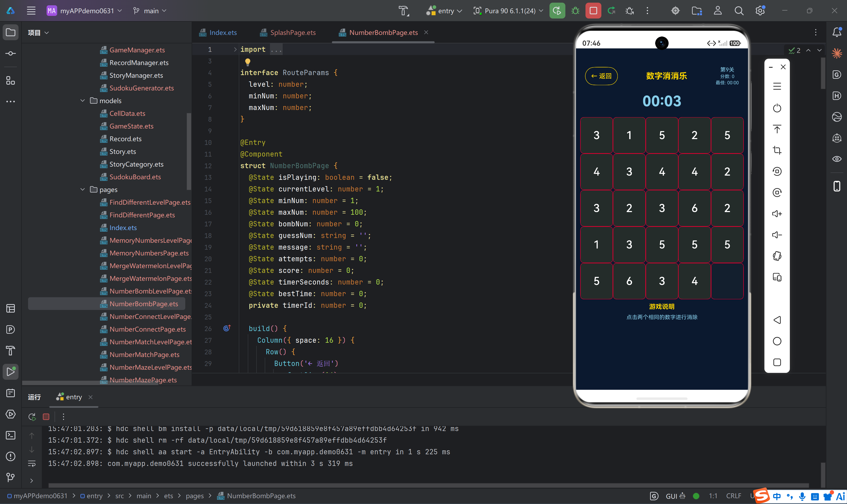The width and height of the screenshot is (847, 504).
Task: Collapse the pages folder
Action: click(x=83, y=190)
